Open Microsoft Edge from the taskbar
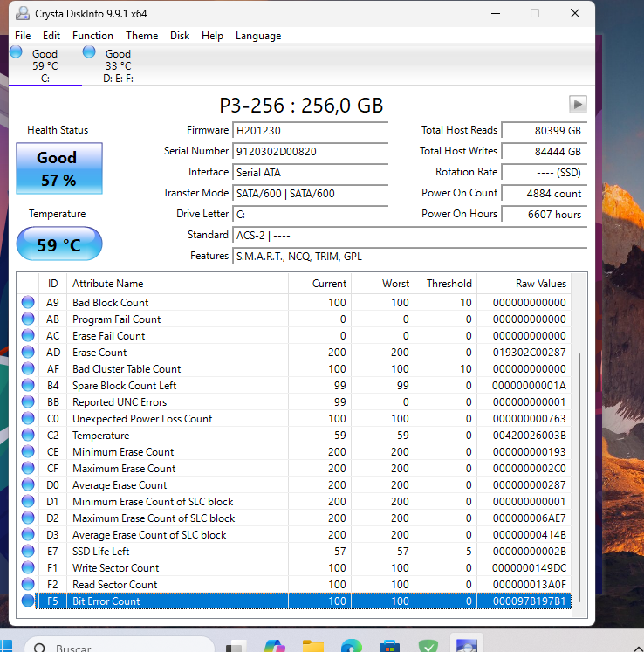Viewport: 644px width, 652px height. (352, 646)
